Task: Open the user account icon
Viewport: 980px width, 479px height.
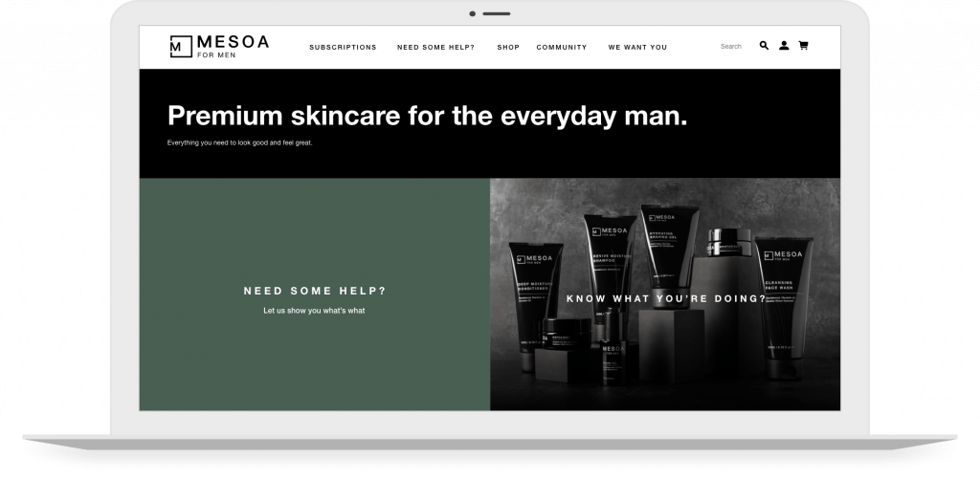Action: 784,46
